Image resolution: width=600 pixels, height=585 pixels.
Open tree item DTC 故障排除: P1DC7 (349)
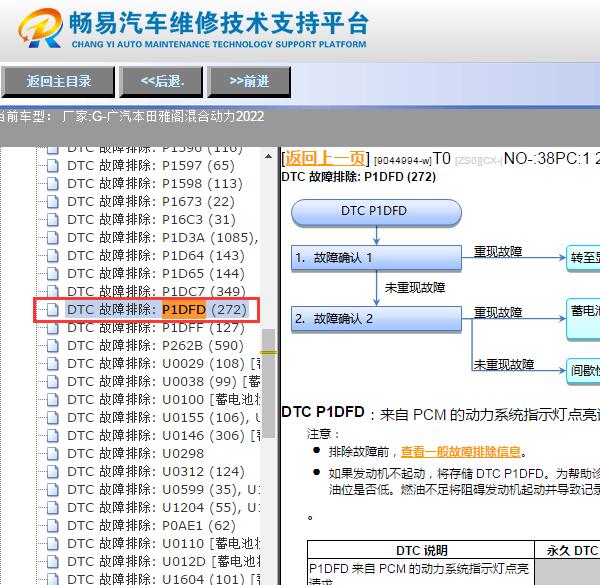(156, 292)
